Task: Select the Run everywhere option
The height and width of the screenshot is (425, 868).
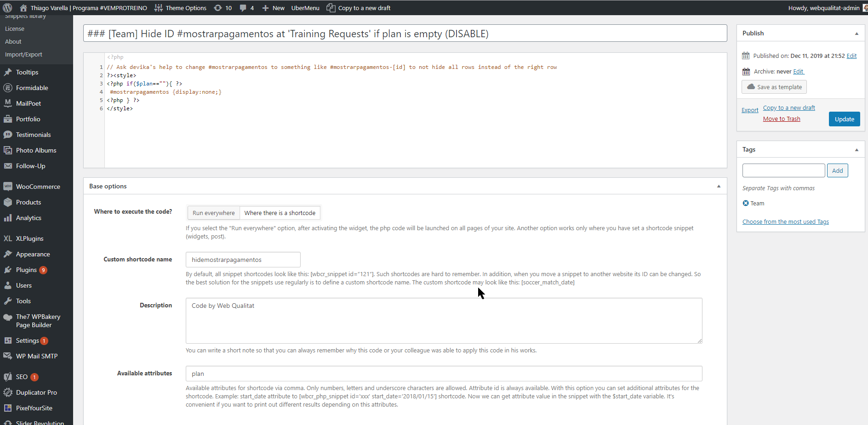Action: click(214, 213)
